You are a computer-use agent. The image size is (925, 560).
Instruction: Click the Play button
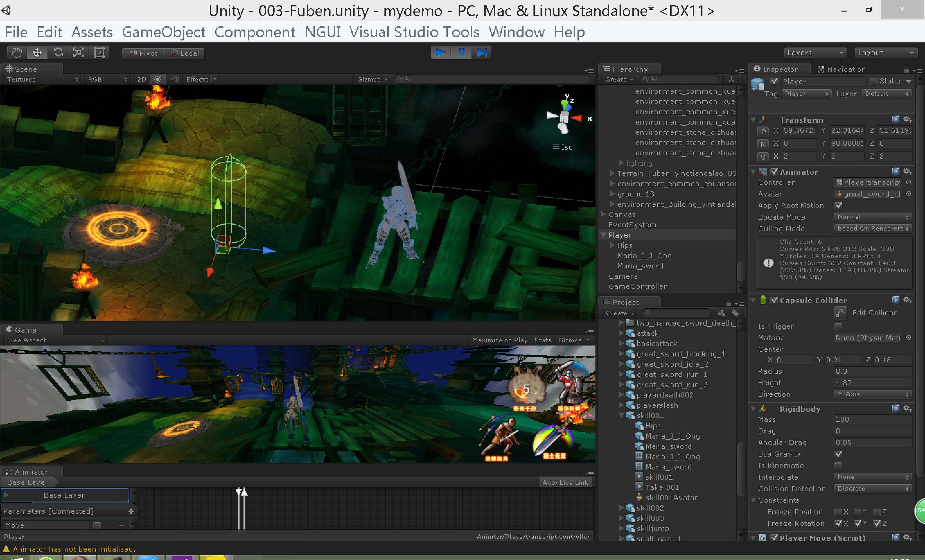[x=441, y=53]
